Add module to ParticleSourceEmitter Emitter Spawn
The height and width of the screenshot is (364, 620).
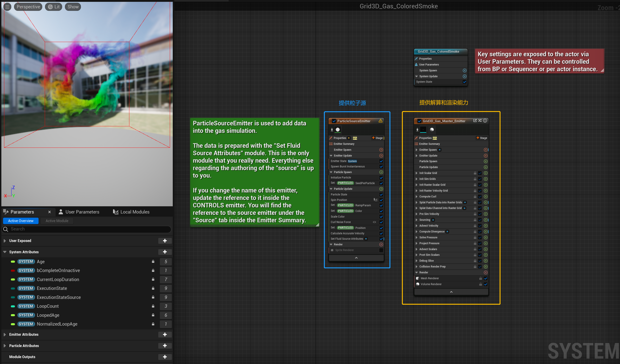click(381, 150)
